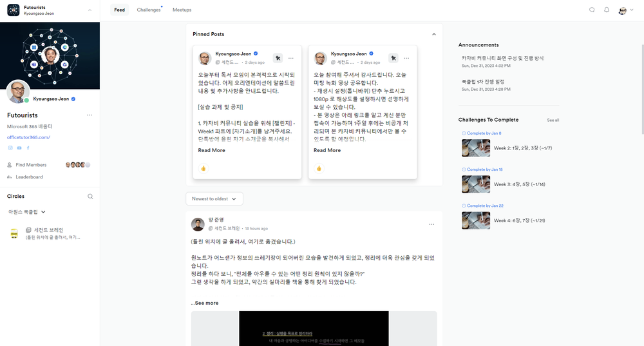
Task: Open the Facebook link icon
Action: point(28,148)
